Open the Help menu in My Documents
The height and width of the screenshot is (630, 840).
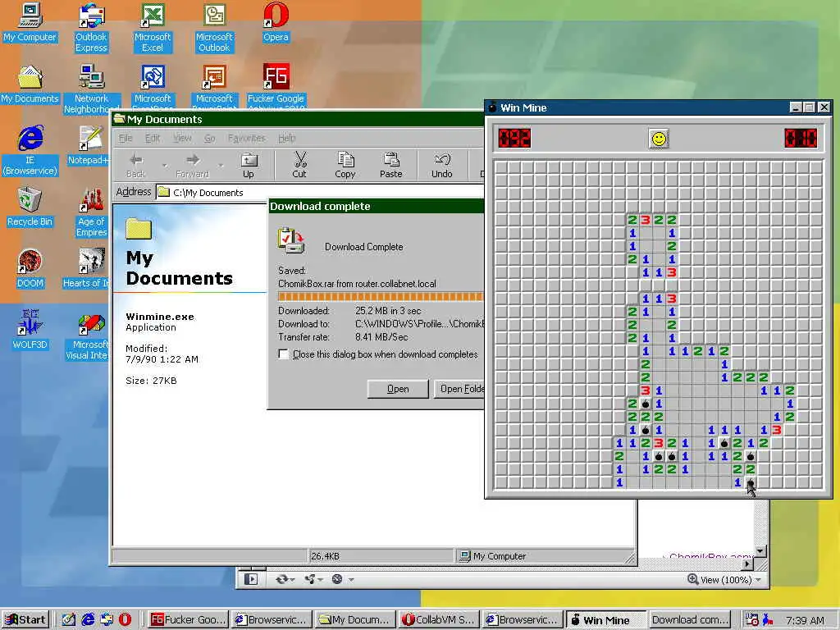[286, 138]
